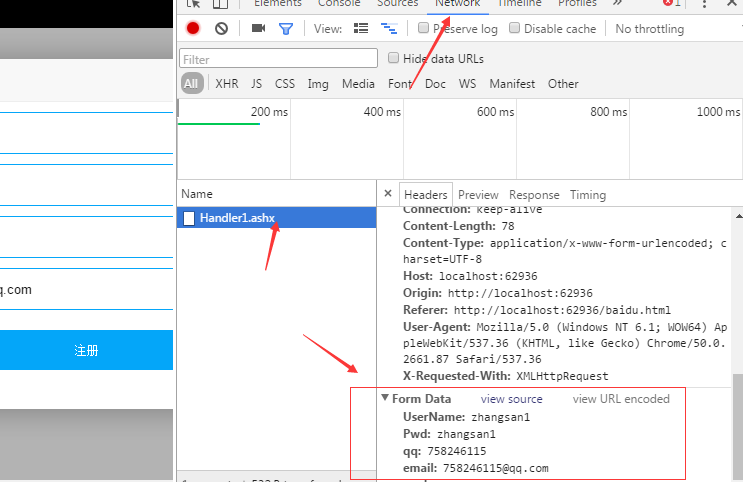Close the request details pane
The width and height of the screenshot is (743, 482).
(388, 194)
